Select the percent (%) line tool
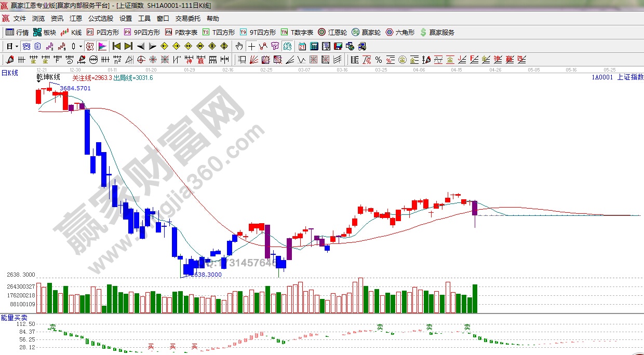 [379, 60]
